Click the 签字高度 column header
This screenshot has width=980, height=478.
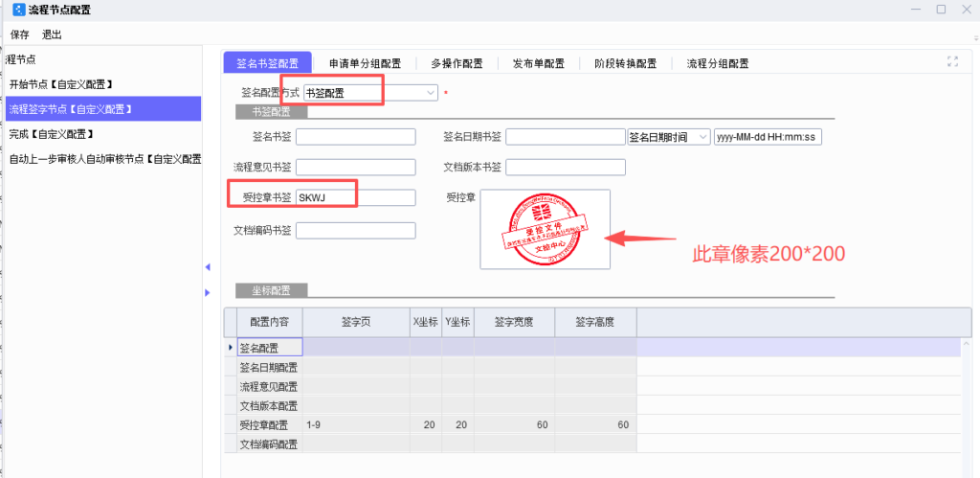[x=595, y=323]
